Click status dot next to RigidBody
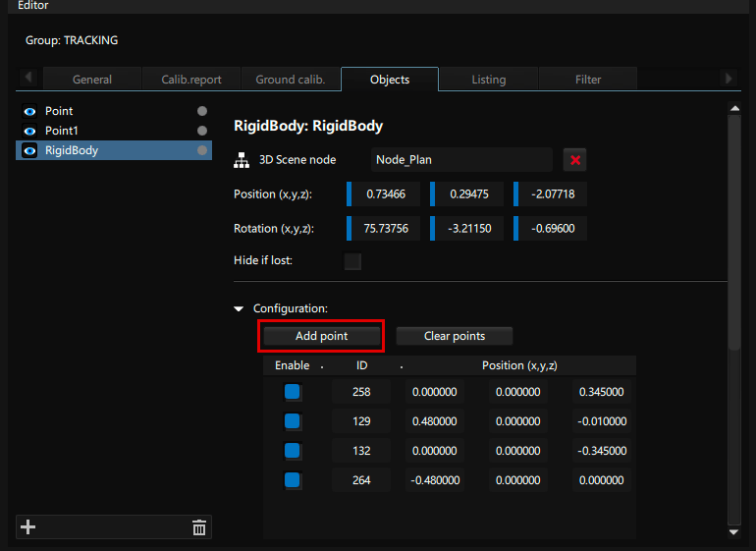Image resolution: width=756 pixels, height=551 pixels. point(202,150)
